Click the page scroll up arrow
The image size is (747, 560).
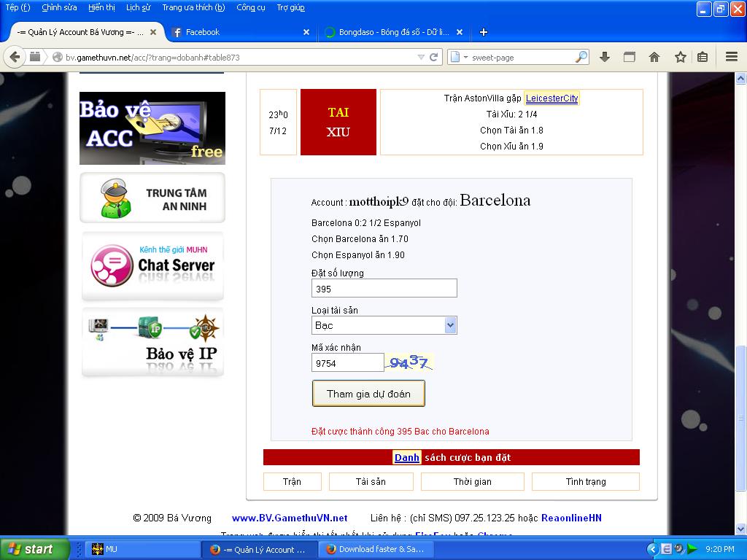coord(741,78)
